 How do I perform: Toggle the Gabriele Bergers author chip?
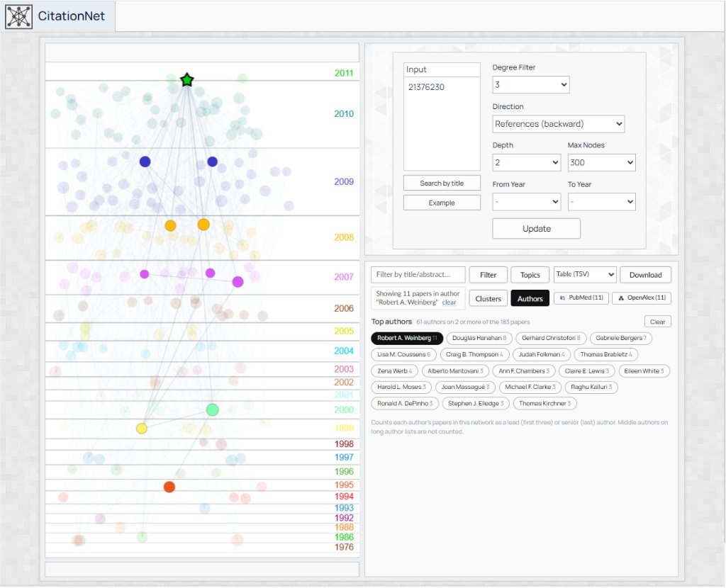coord(621,338)
